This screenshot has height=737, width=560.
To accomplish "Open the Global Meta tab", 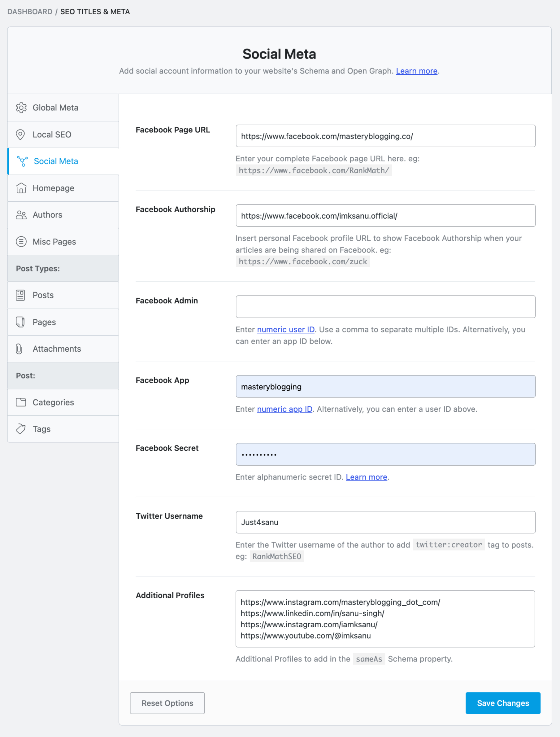I will coord(63,108).
